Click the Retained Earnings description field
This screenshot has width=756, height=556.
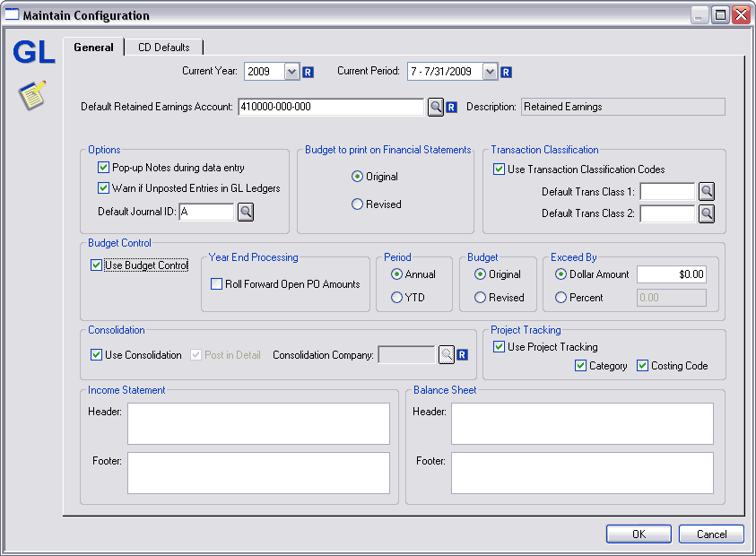[623, 107]
